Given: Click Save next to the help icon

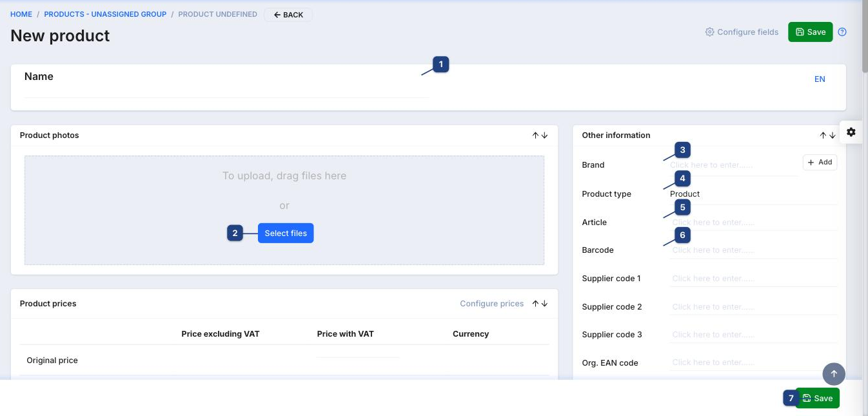Looking at the screenshot, I should pyautogui.click(x=811, y=32).
